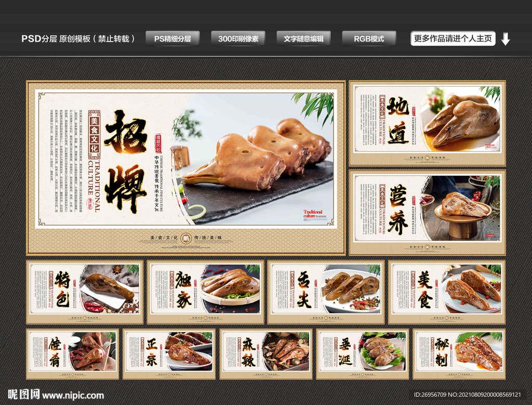This screenshot has width=532, height=405.
Task: Click the 昵图网 logo
Action: [x=24, y=395]
